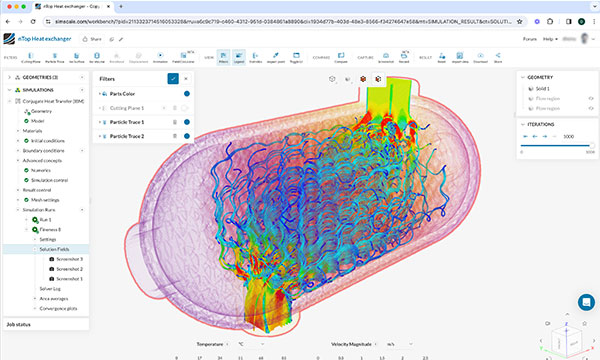The height and width of the screenshot is (360, 600).
Task: Confirm filters with the blue checkmark button
Action: 173,79
